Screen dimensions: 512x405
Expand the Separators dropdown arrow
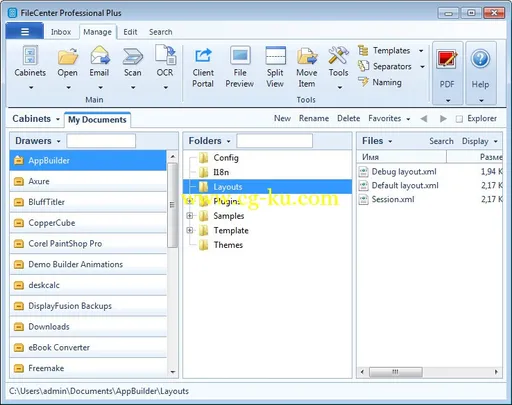pos(422,67)
